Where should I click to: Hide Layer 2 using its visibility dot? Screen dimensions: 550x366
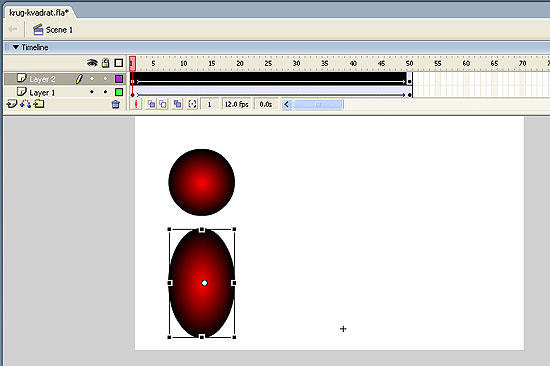pyautogui.click(x=92, y=79)
